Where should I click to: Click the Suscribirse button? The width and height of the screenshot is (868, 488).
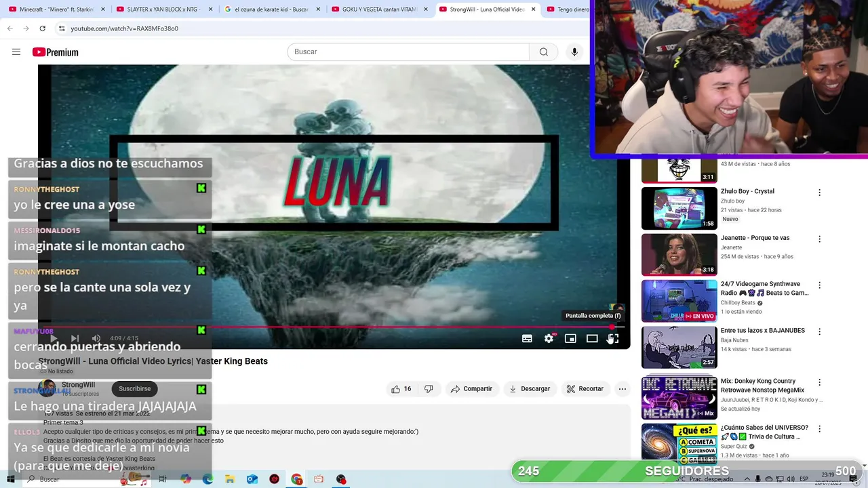point(135,389)
